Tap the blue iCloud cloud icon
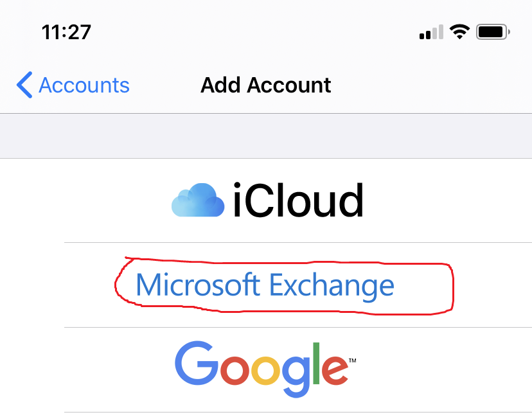Image resolution: width=532 pixels, height=417 pixels. (x=198, y=200)
